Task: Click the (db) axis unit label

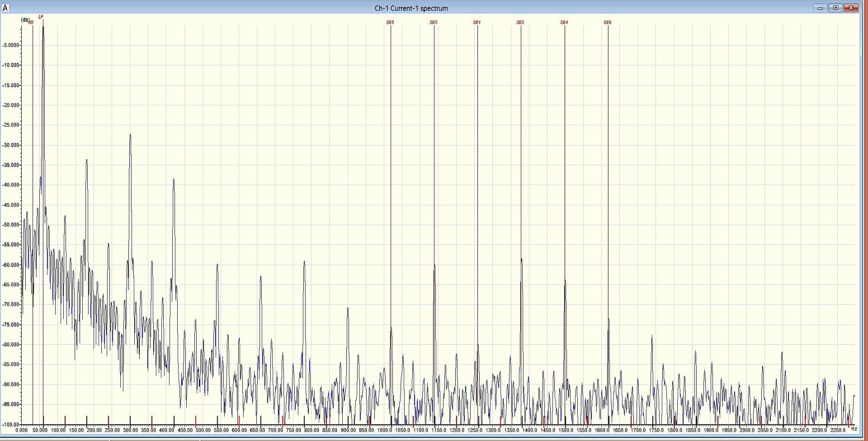Action: point(25,20)
